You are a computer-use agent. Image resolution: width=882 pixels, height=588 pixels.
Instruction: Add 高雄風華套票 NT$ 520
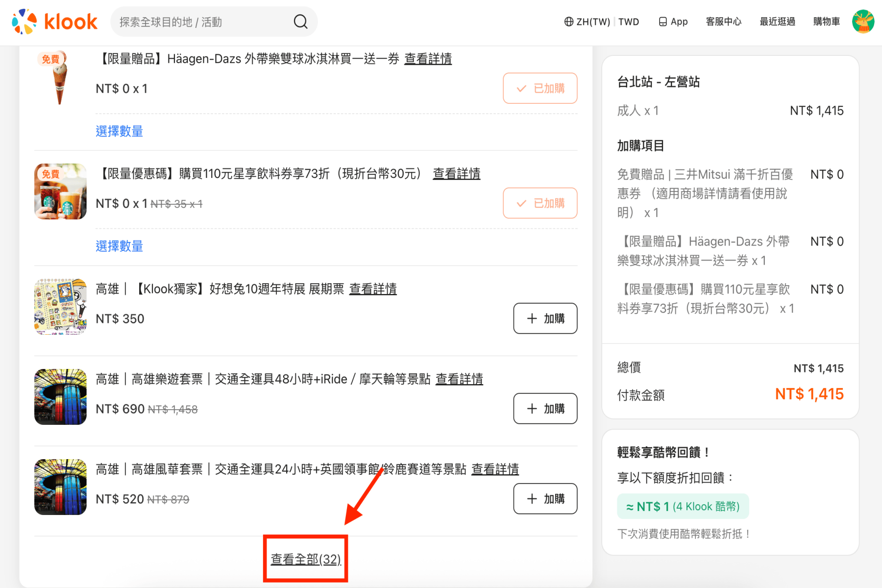tap(545, 499)
